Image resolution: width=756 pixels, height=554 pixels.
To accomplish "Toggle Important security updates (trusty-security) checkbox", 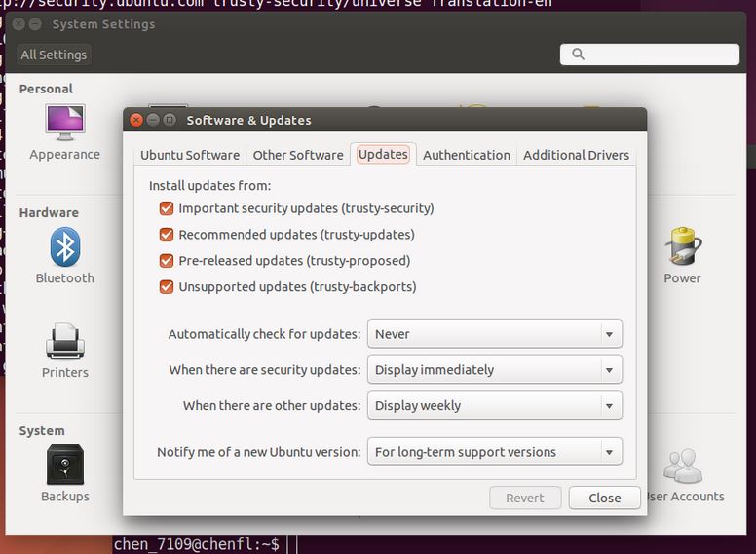I will tap(167, 208).
